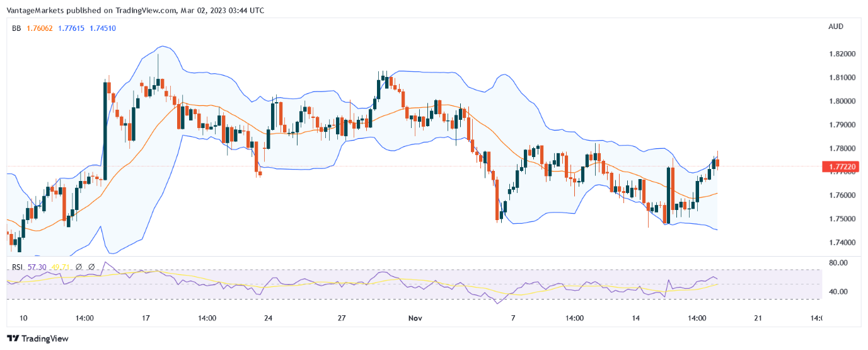This screenshot has height=350, width=868.
Task: Click the 1.79000 price axis label
Action: coord(842,125)
